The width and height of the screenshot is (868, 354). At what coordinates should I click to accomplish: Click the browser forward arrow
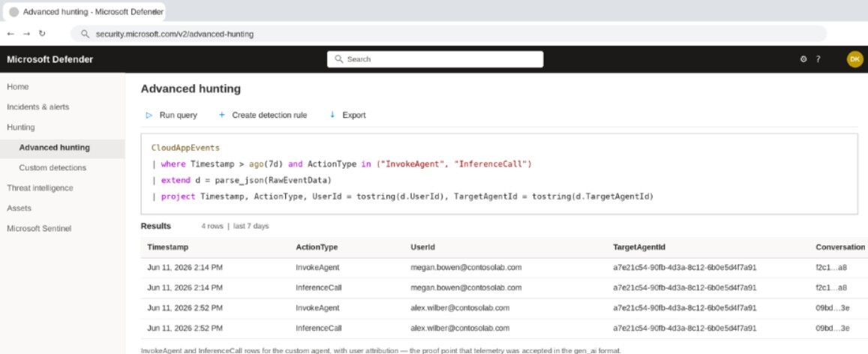(26, 34)
